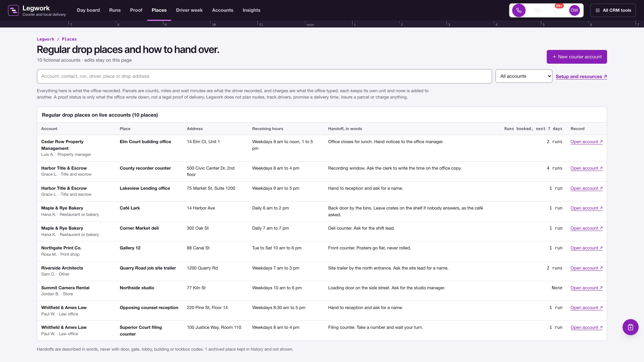This screenshot has width=644, height=362.
Task: Click the floating clipboard button
Action: (630, 327)
